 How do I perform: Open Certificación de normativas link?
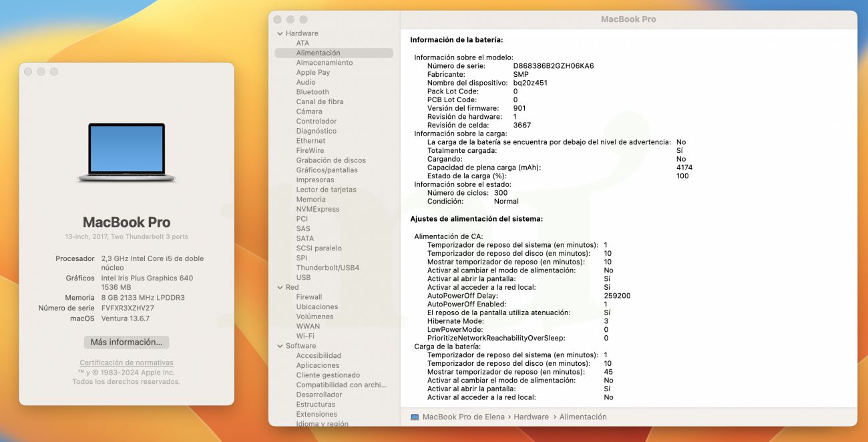click(126, 363)
